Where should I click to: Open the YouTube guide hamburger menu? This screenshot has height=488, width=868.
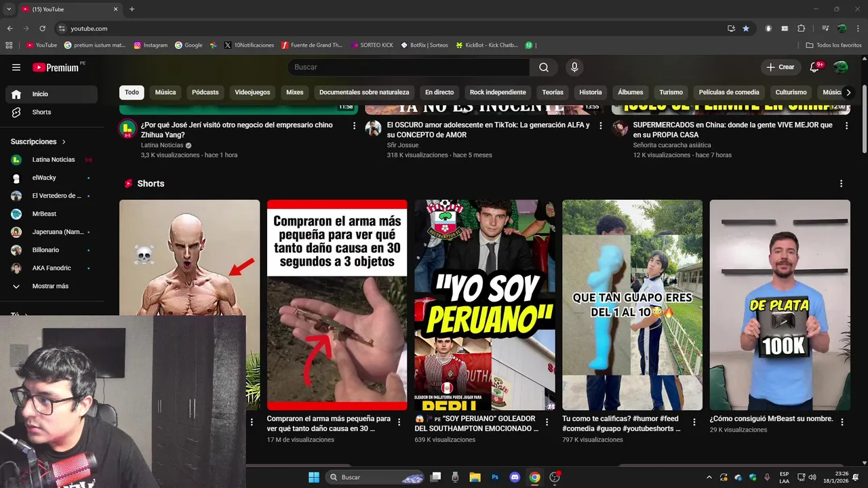pos(16,67)
